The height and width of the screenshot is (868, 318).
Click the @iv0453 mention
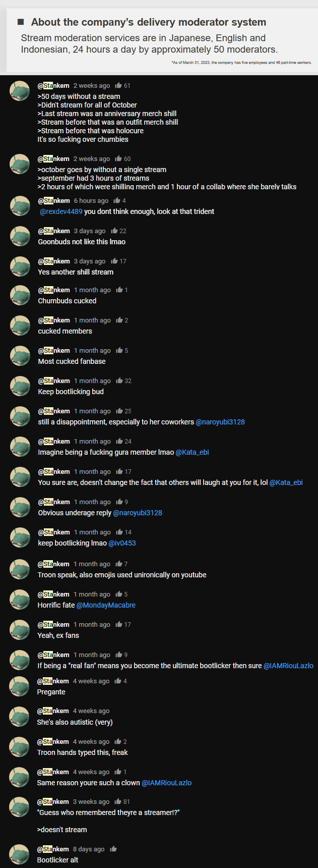[122, 543]
